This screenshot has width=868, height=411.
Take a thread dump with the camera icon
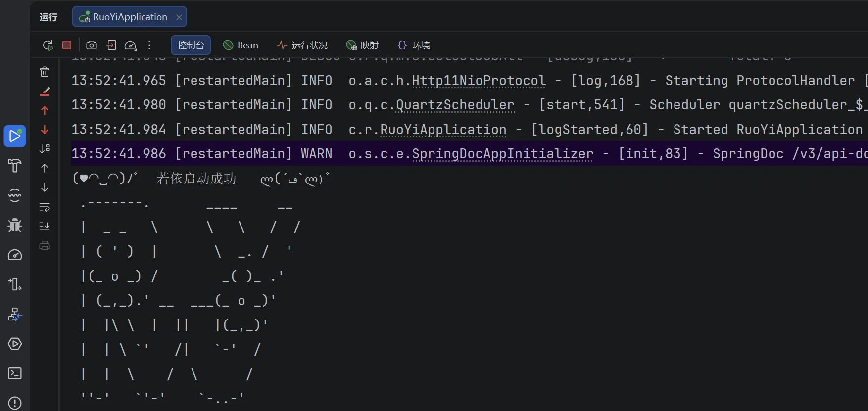click(92, 46)
